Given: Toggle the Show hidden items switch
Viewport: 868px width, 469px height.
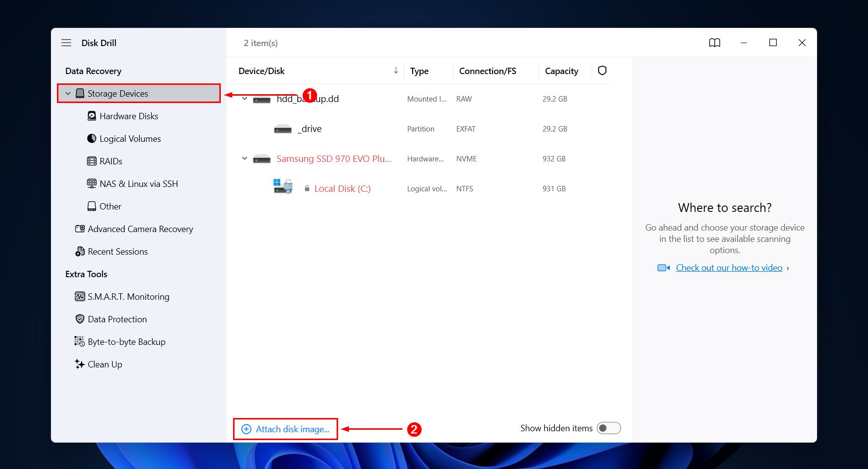Looking at the screenshot, I should point(608,428).
